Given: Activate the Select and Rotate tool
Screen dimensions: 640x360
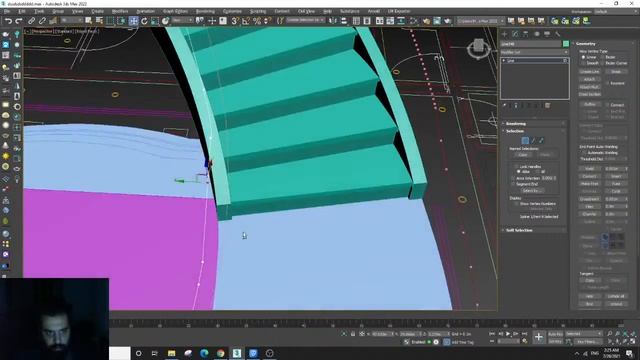Looking at the screenshot, I should 144,20.
